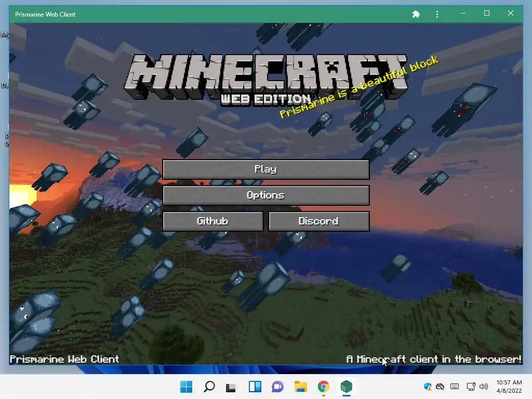Open File Explorer from the taskbar
532x399 pixels.
pyautogui.click(x=300, y=387)
